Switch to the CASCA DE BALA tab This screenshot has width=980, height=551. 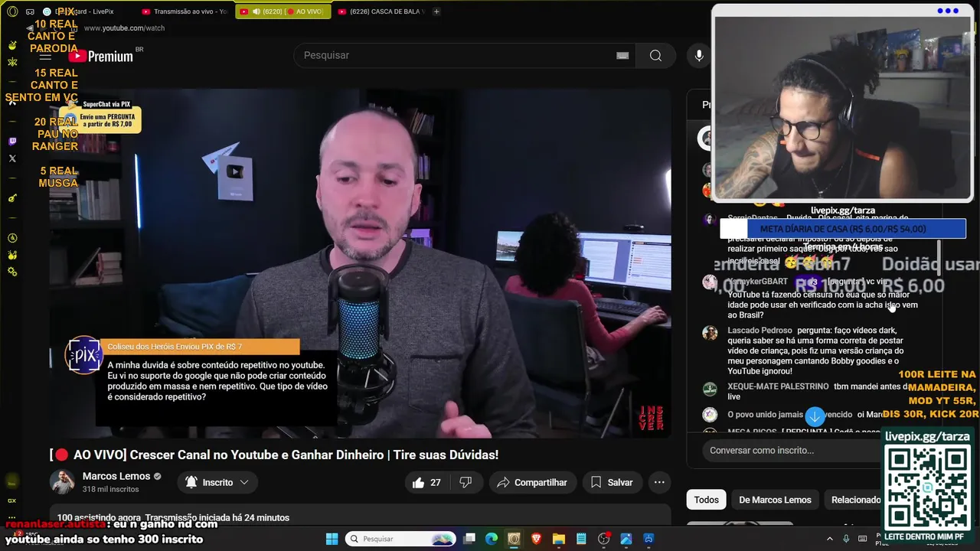(381, 11)
